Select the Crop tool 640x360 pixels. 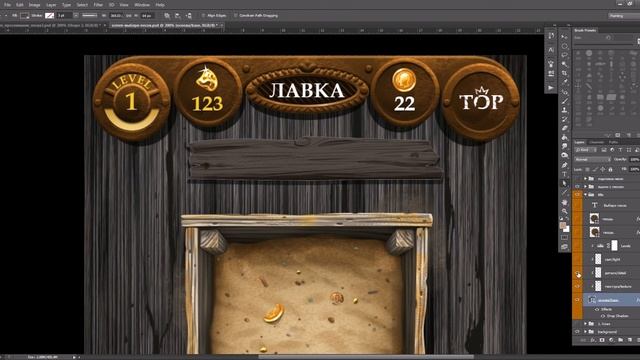click(565, 73)
